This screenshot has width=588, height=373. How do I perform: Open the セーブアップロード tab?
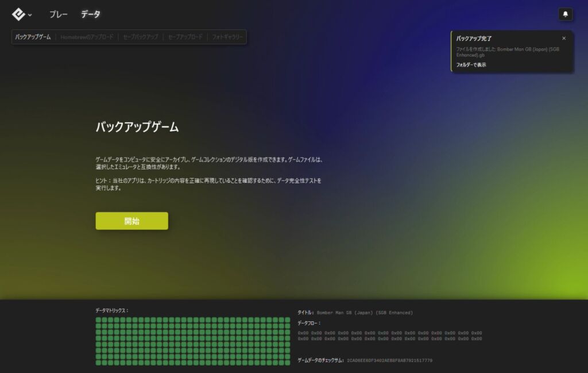185,37
